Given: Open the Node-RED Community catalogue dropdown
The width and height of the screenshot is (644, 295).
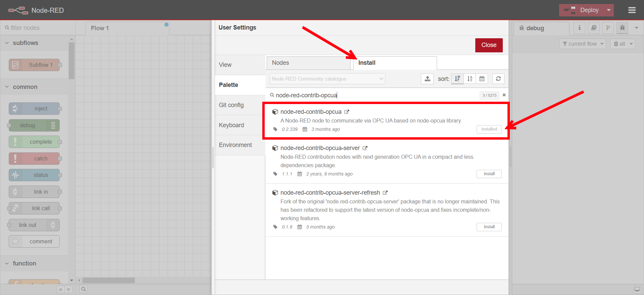Looking at the screenshot, I should [x=327, y=79].
